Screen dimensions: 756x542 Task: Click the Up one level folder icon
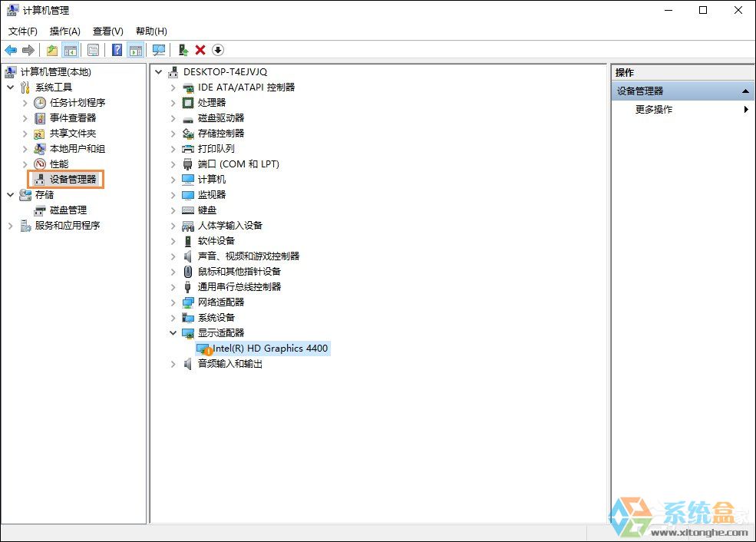52,50
